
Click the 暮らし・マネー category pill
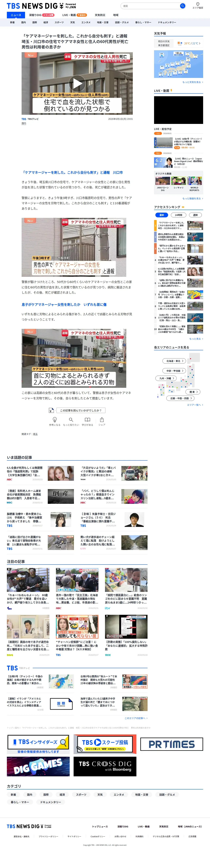[19, 802]
